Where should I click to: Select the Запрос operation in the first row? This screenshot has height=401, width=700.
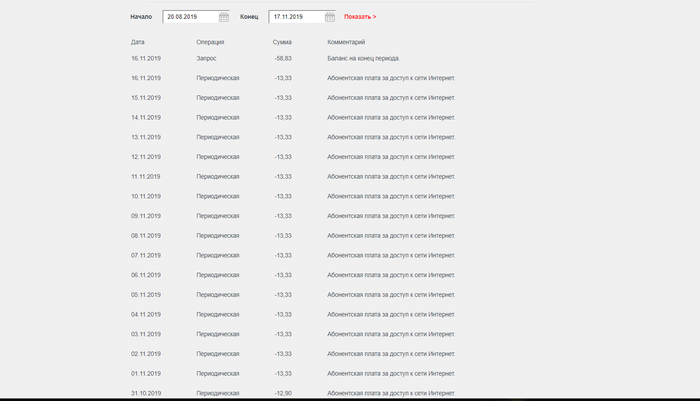click(206, 58)
